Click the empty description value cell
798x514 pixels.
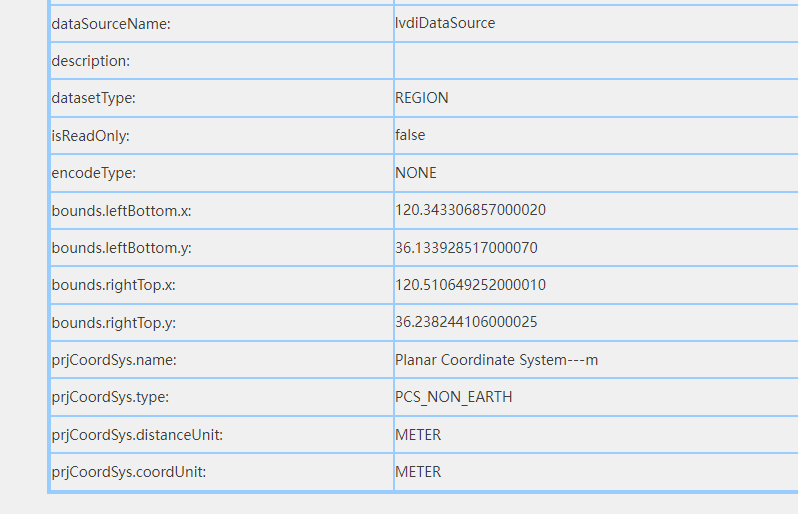point(595,61)
